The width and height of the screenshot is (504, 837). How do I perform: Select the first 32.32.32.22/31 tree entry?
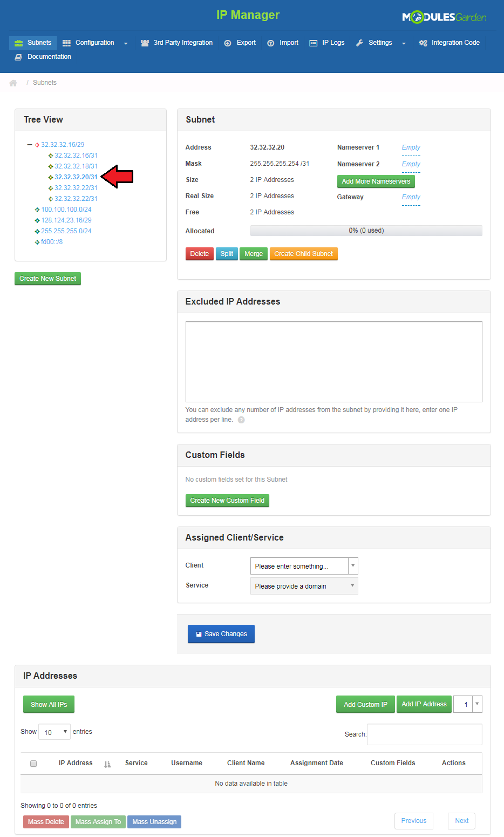(x=76, y=188)
